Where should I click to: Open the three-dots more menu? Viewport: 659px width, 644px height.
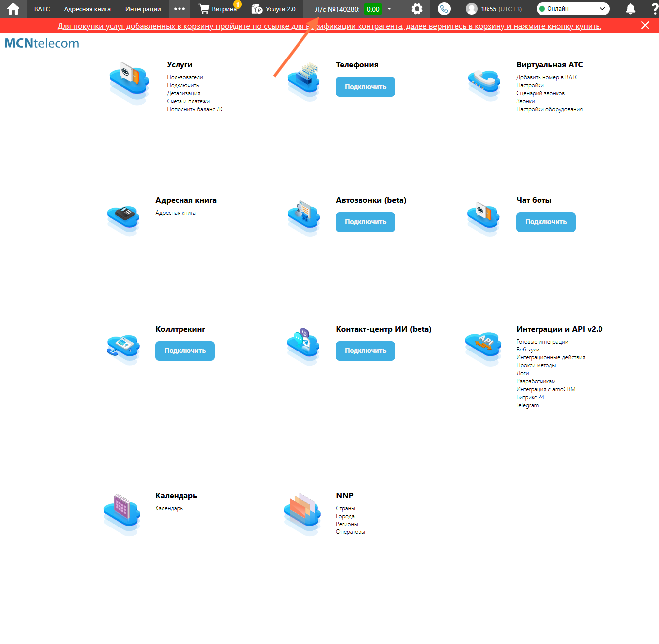[x=180, y=9]
